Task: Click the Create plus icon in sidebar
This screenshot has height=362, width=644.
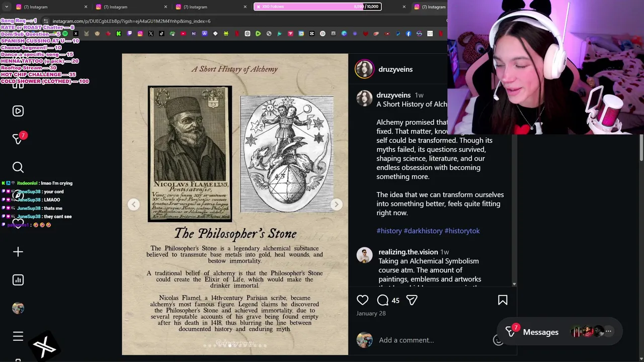Action: (x=18, y=251)
